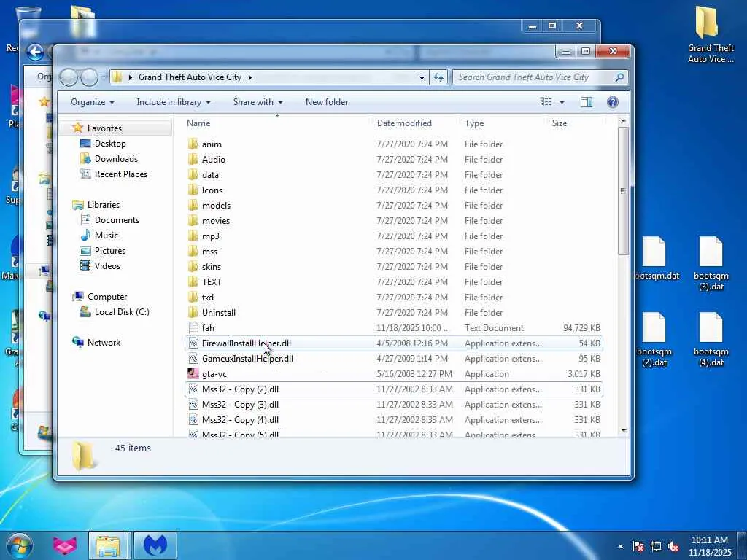Image resolution: width=747 pixels, height=560 pixels.
Task: Sort by the Date modified column
Action: [415, 122]
